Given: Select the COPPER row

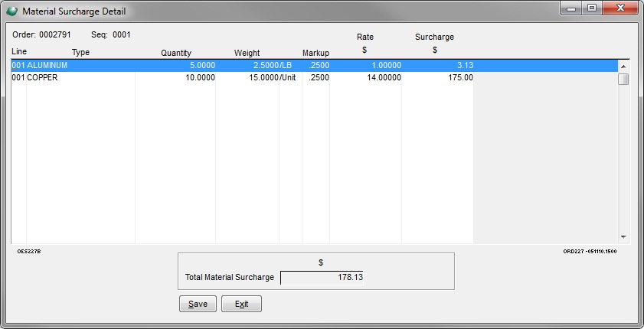Looking at the screenshot, I should click(242, 77).
